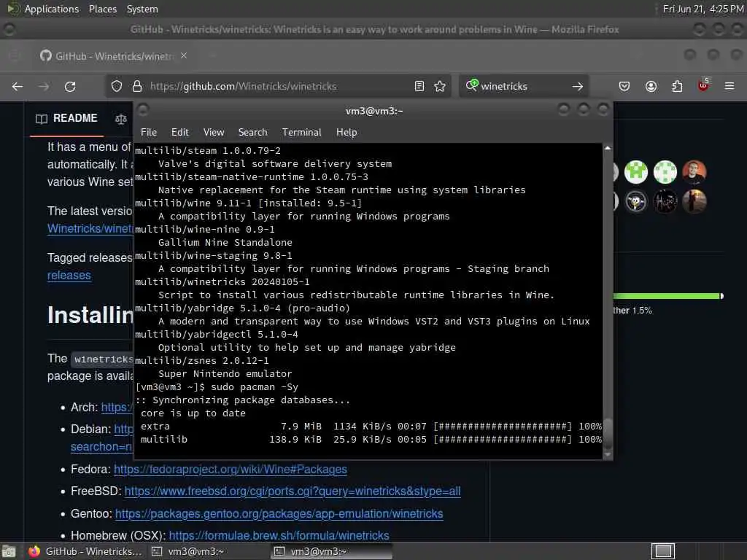The width and height of the screenshot is (747, 560).
Task: Open the Homebrew formula link
Action: click(279, 535)
